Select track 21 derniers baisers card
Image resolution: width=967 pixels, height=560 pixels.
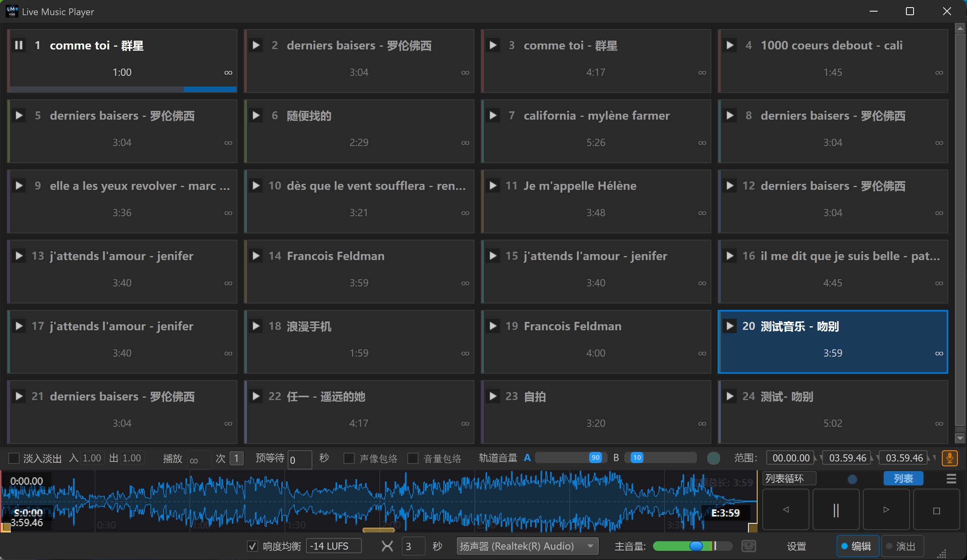pyautogui.click(x=122, y=412)
